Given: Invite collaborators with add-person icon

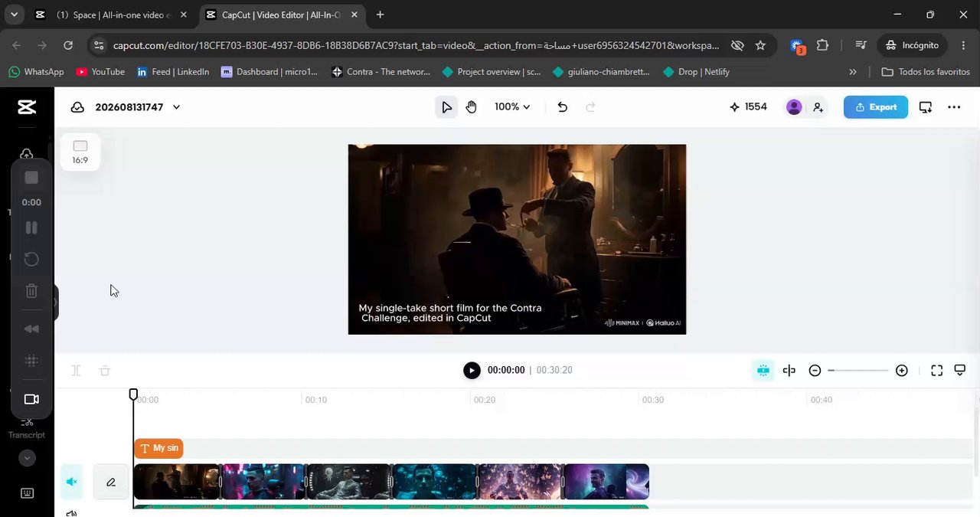Looking at the screenshot, I should click(818, 107).
